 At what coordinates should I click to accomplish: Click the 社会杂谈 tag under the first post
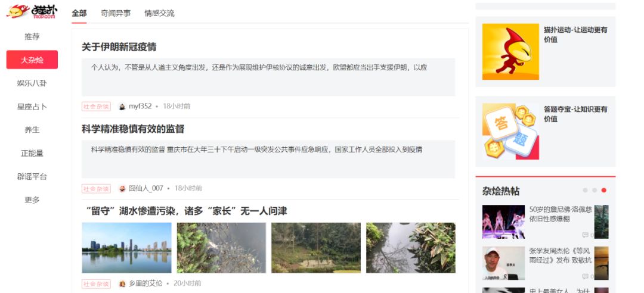click(96, 107)
